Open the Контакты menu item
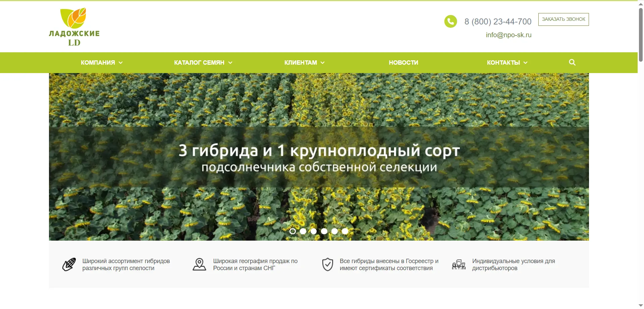 click(x=503, y=63)
